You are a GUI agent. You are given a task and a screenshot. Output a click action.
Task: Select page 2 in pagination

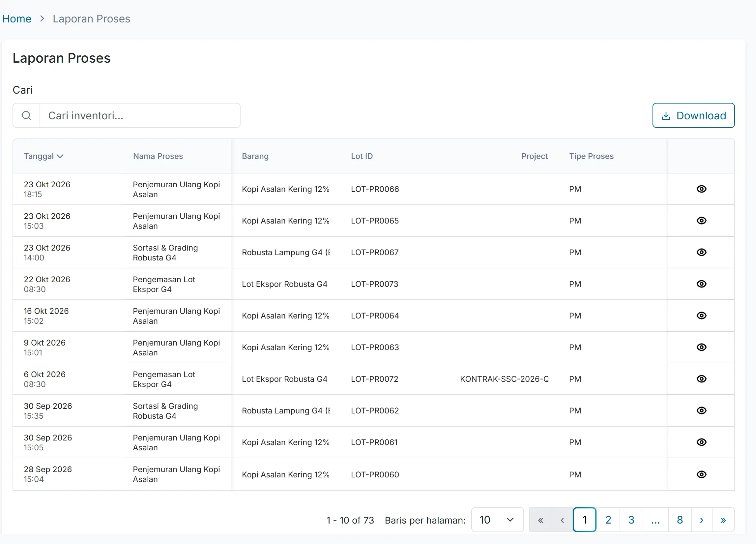click(x=608, y=520)
